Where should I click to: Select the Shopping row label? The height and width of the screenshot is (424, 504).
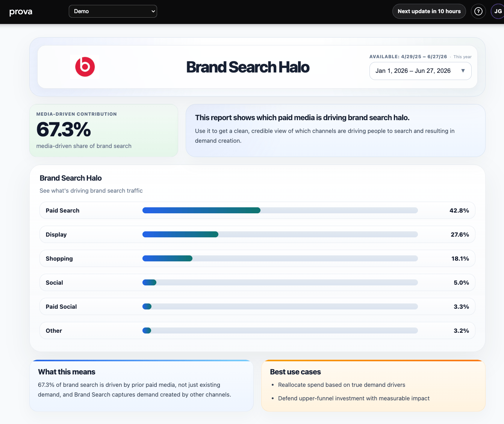point(59,259)
